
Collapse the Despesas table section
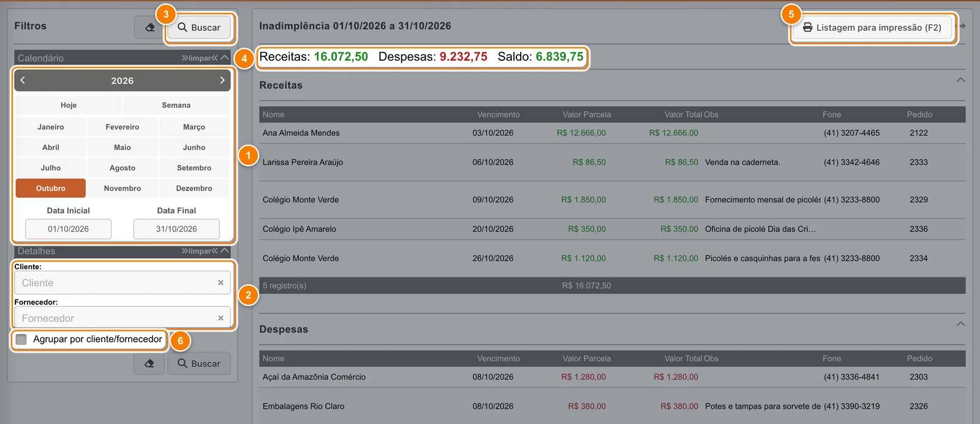pos(960,324)
